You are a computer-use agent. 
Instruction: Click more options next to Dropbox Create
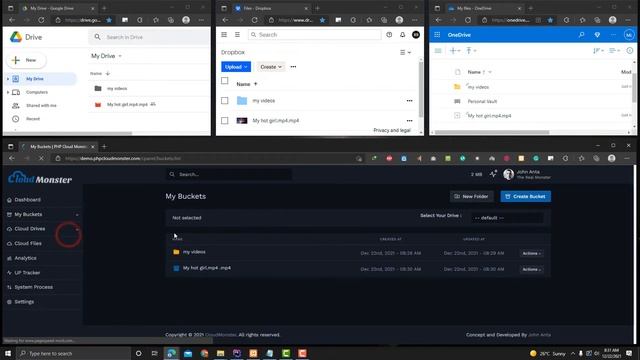click(293, 67)
